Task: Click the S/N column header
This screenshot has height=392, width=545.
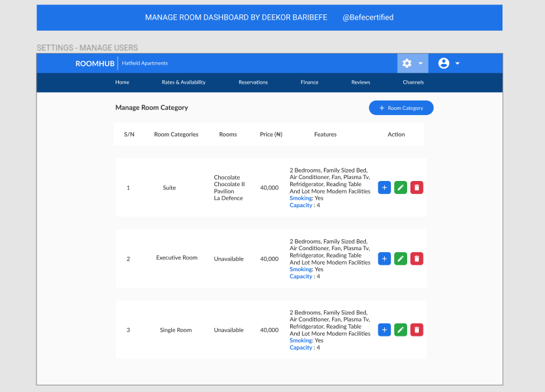Action: coord(129,135)
